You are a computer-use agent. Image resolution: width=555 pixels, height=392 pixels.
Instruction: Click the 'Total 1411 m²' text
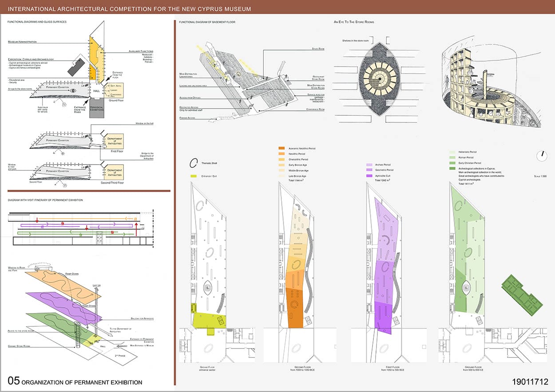[467, 183]
